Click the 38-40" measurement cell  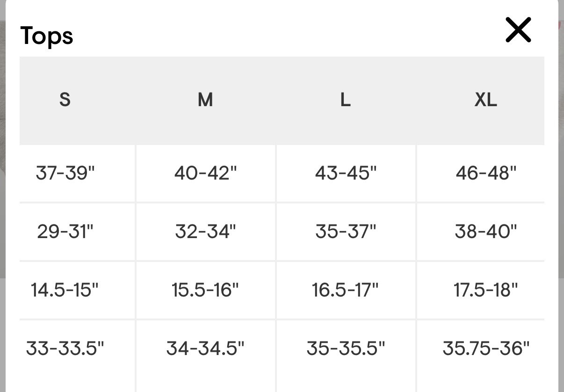coord(486,232)
